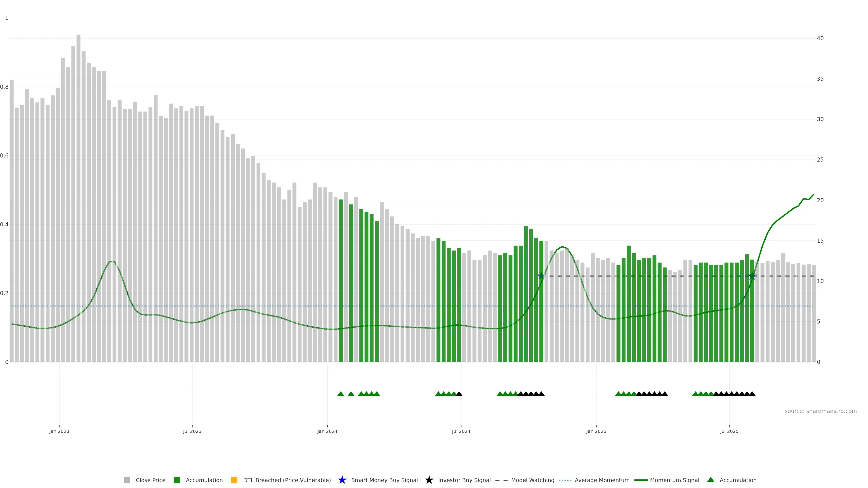Click the orange DTL Breached legend swatch

(234, 480)
